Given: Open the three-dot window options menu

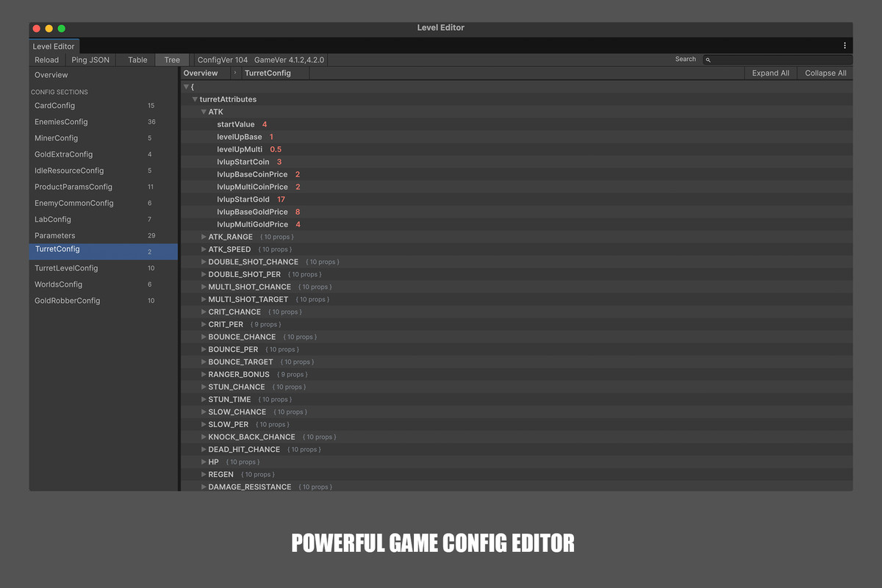Looking at the screenshot, I should [x=845, y=46].
